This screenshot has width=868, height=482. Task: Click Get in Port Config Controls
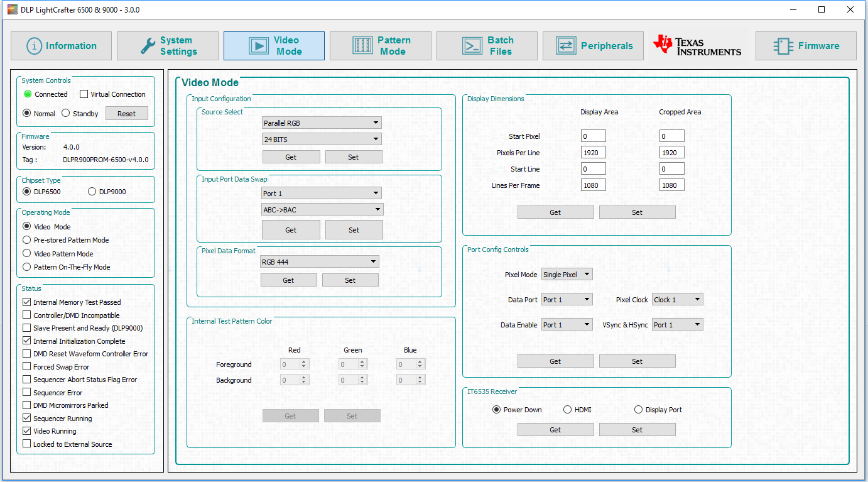point(555,361)
